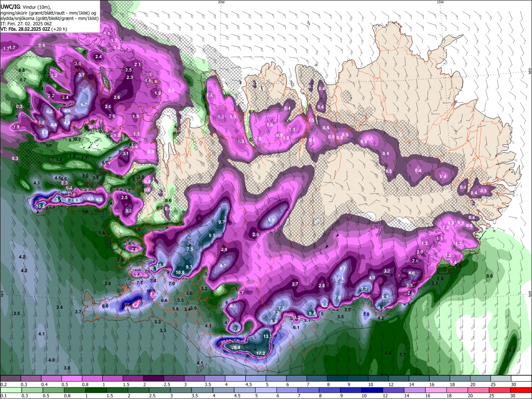
Task: Click top legend swatch between 0.5 and 0.8
Action: pos(72,378)
